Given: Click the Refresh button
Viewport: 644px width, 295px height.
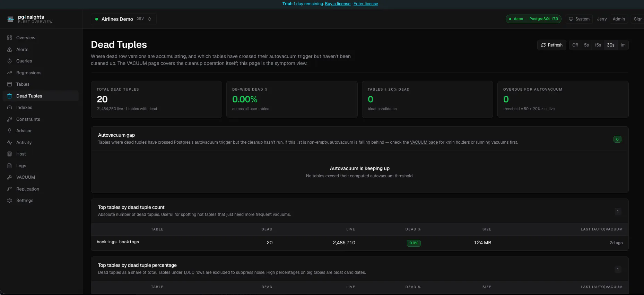Looking at the screenshot, I should (552, 45).
